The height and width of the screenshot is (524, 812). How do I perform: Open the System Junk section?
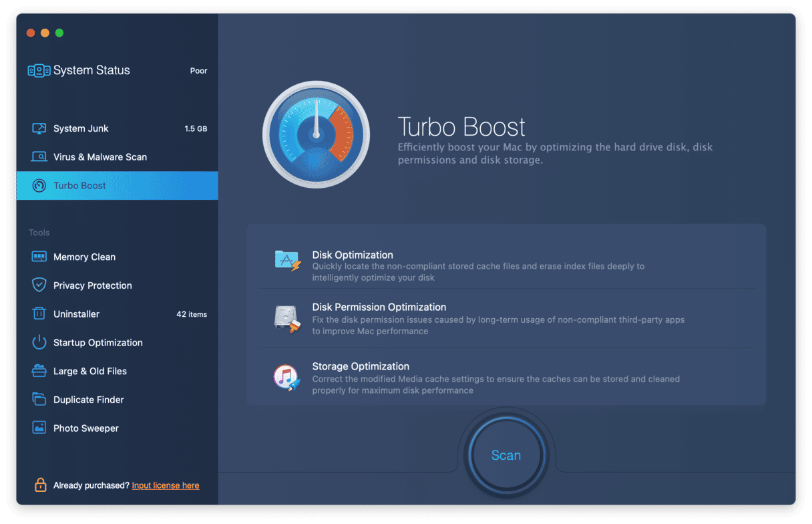pyautogui.click(x=81, y=128)
